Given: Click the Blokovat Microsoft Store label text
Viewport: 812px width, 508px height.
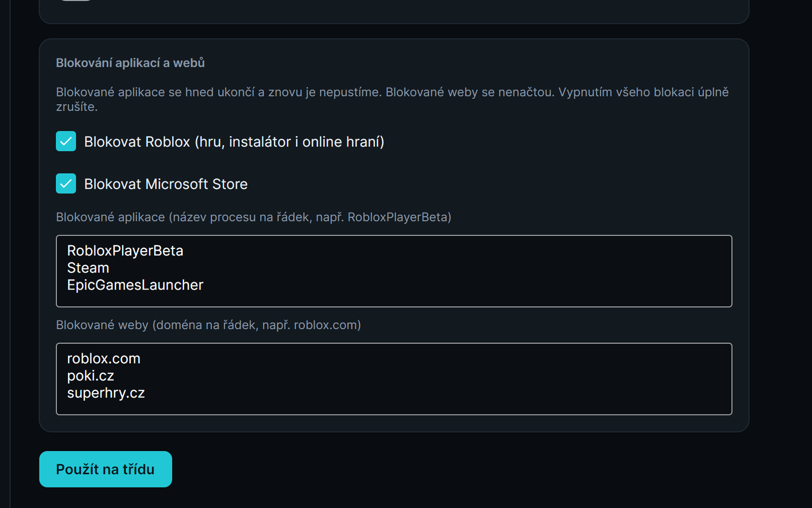Looking at the screenshot, I should tap(166, 184).
